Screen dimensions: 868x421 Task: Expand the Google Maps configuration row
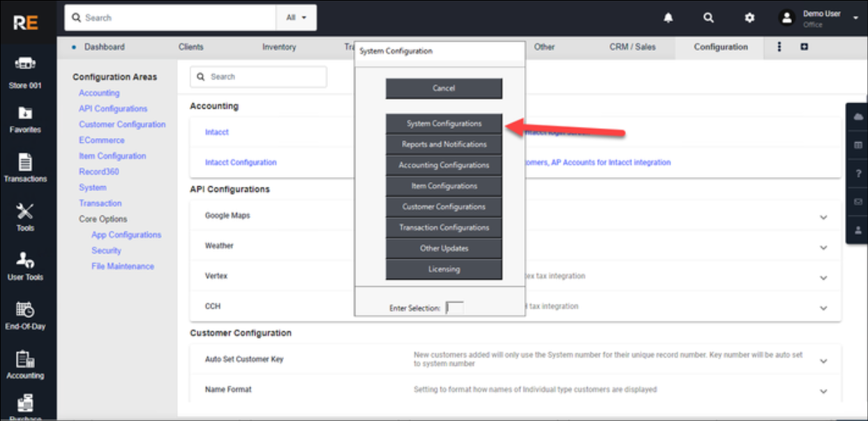(823, 217)
